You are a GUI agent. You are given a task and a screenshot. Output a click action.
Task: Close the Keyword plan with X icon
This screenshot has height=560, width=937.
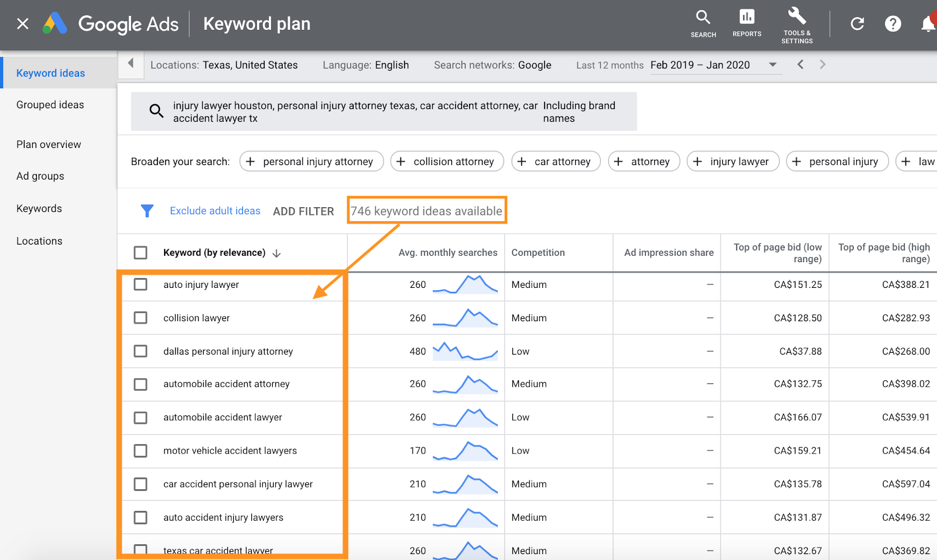click(x=23, y=24)
